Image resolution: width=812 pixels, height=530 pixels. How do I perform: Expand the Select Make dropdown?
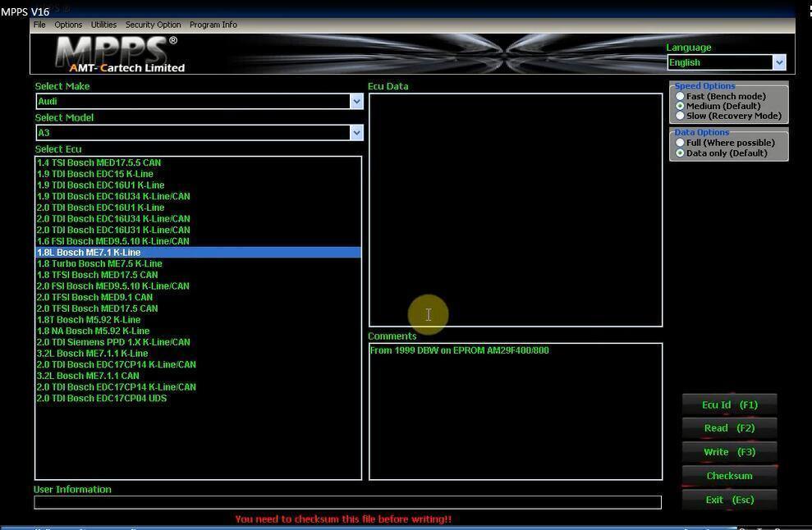pyautogui.click(x=356, y=102)
